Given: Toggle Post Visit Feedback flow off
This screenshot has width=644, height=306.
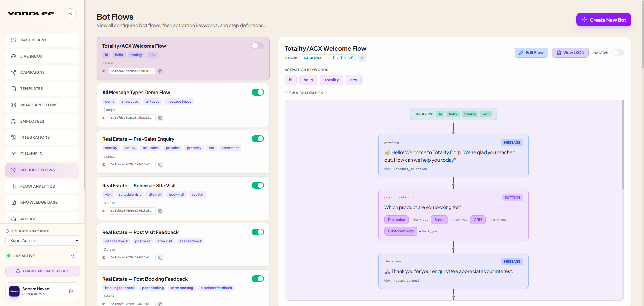Looking at the screenshot, I should tap(258, 232).
